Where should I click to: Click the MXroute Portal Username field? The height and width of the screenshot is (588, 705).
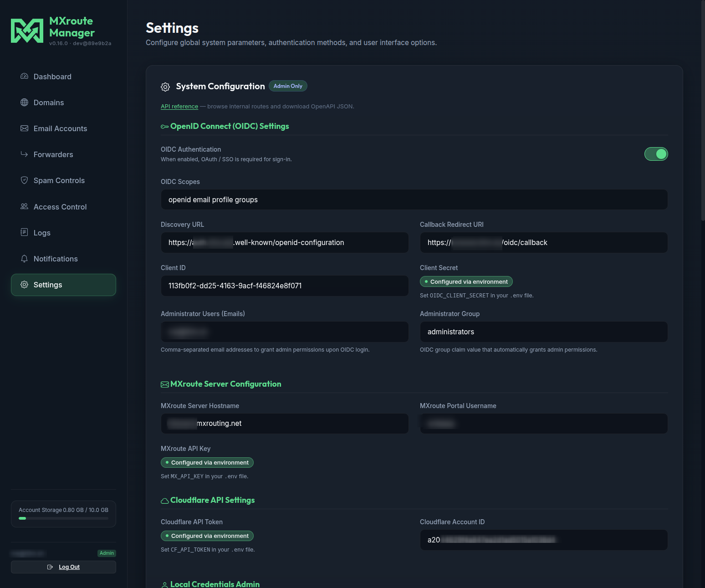pyautogui.click(x=544, y=423)
